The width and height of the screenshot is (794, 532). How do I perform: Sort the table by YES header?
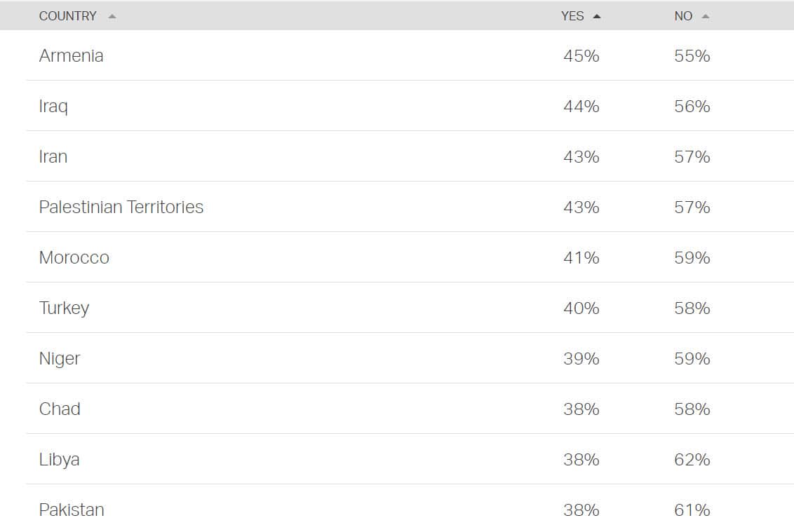(x=572, y=15)
